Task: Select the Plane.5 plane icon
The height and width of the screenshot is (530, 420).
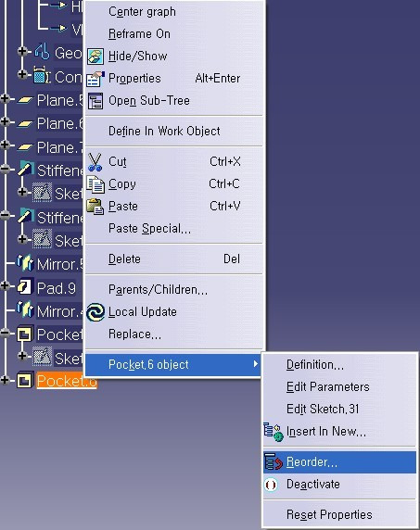Action: [x=25, y=100]
